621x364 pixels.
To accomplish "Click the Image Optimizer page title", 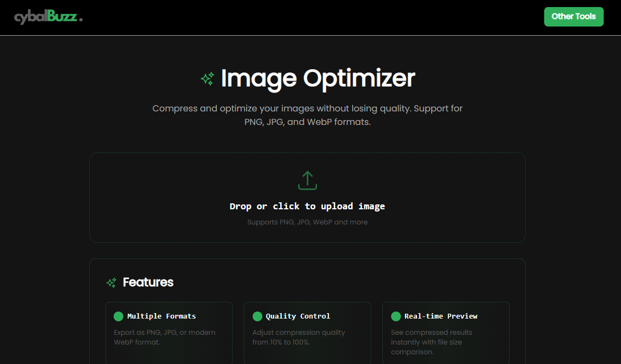I will pyautogui.click(x=318, y=78).
